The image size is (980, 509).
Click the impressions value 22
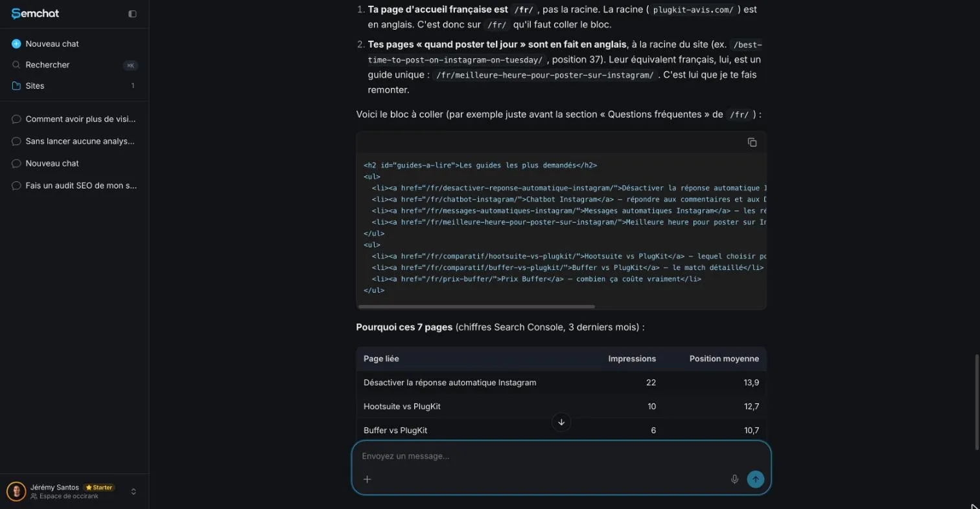(x=651, y=383)
